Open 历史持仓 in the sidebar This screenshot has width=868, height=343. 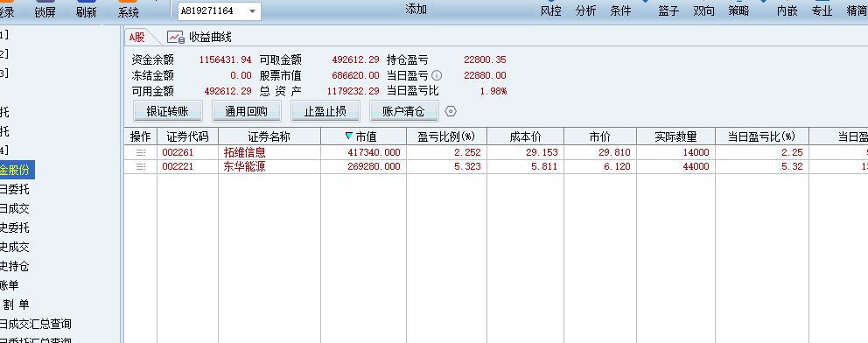pos(15,267)
